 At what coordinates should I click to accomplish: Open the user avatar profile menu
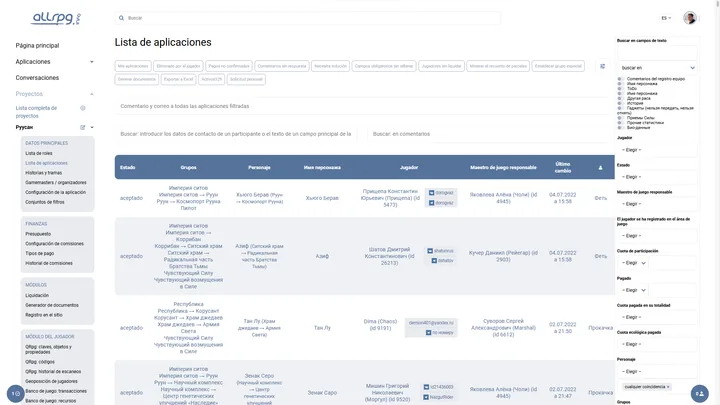689,18
